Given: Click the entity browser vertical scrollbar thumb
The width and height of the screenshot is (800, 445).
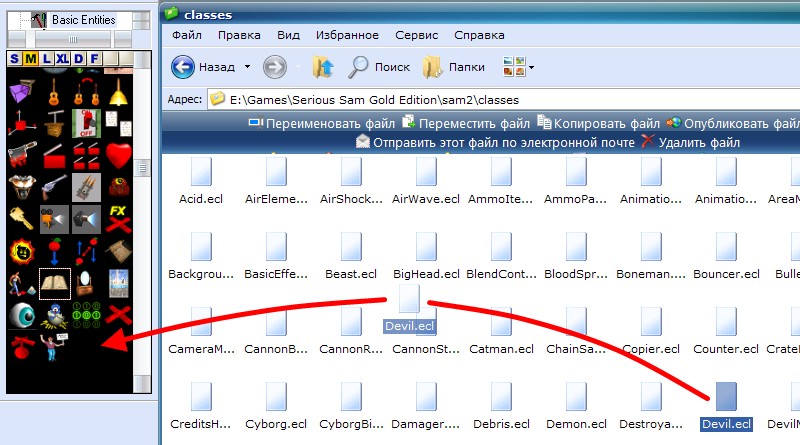Looking at the screenshot, I should pyautogui.click(x=142, y=167).
